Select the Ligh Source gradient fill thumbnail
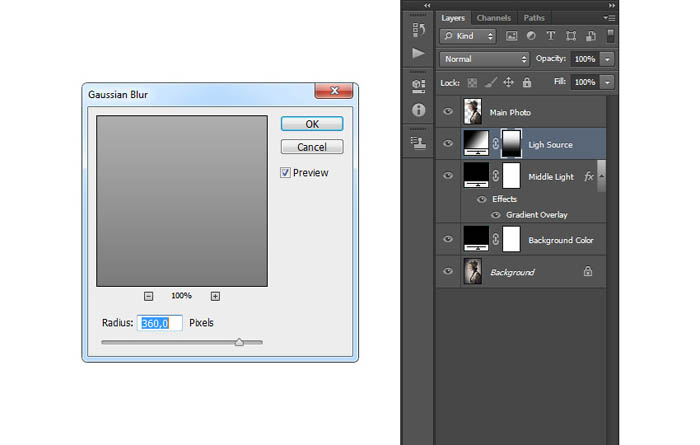This screenshot has height=445, width=700. 476,143
